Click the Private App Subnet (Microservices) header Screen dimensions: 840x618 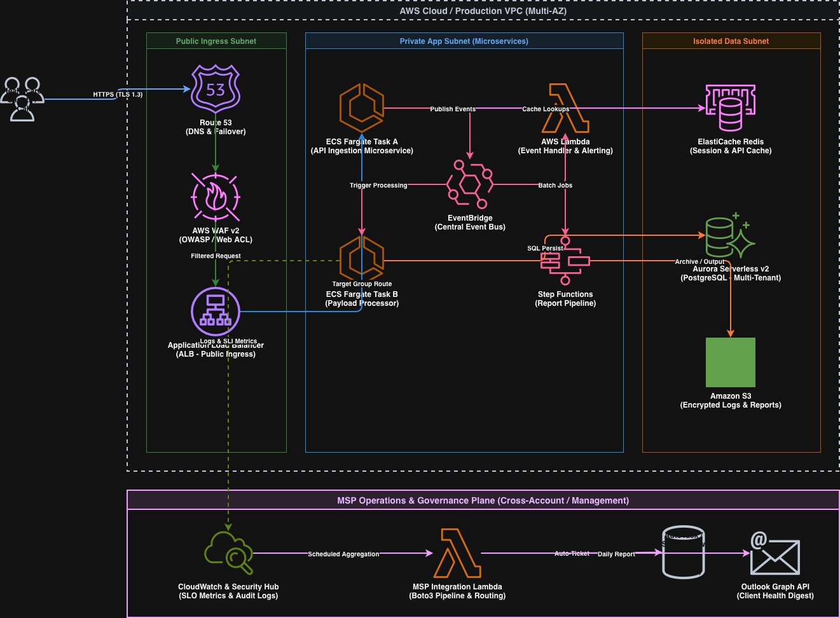(464, 41)
